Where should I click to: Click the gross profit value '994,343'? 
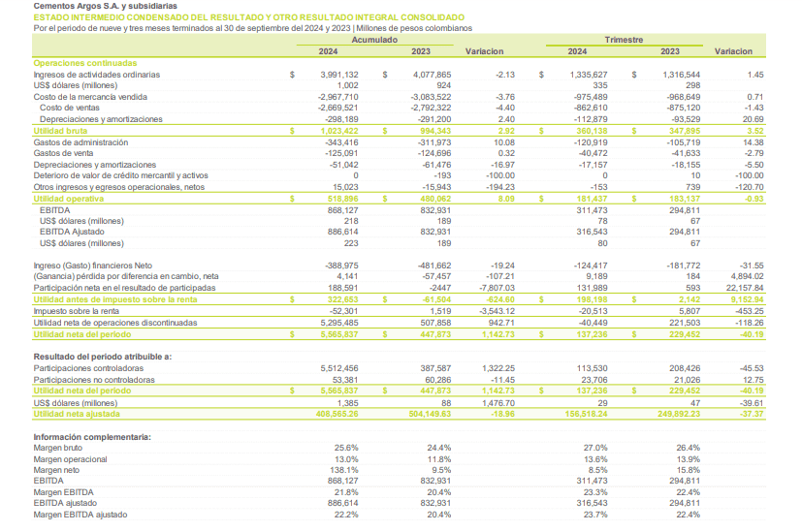(x=435, y=131)
